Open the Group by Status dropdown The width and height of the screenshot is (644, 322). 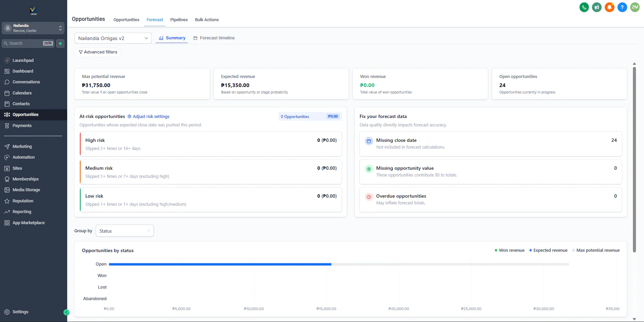[125, 231]
